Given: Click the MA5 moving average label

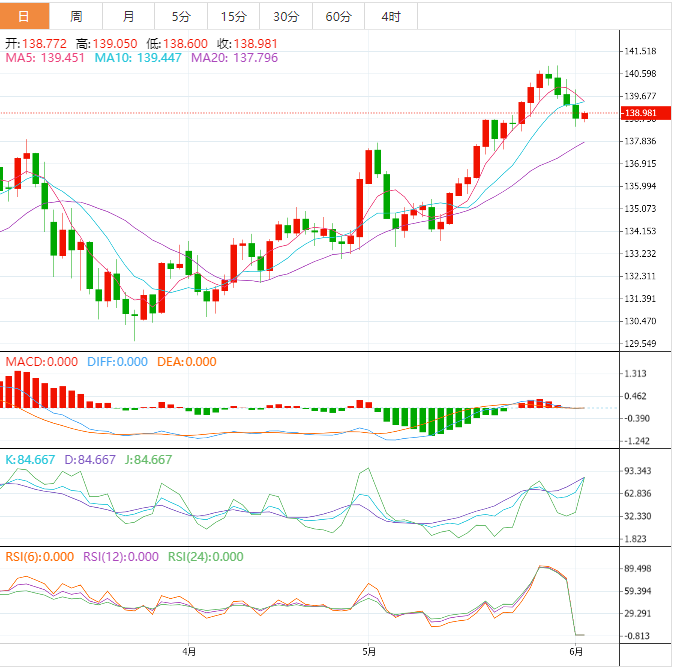Looking at the screenshot, I should (x=46, y=59).
